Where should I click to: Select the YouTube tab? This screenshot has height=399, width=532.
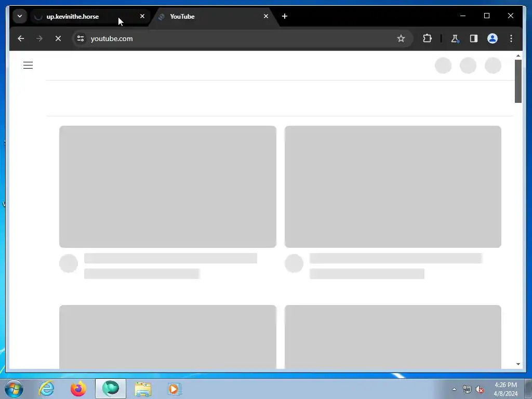pyautogui.click(x=214, y=16)
